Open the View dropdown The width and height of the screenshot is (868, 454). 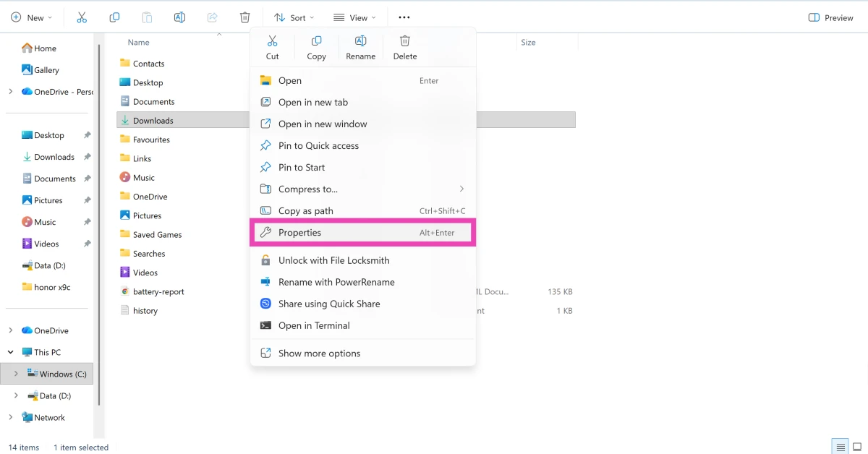point(354,17)
